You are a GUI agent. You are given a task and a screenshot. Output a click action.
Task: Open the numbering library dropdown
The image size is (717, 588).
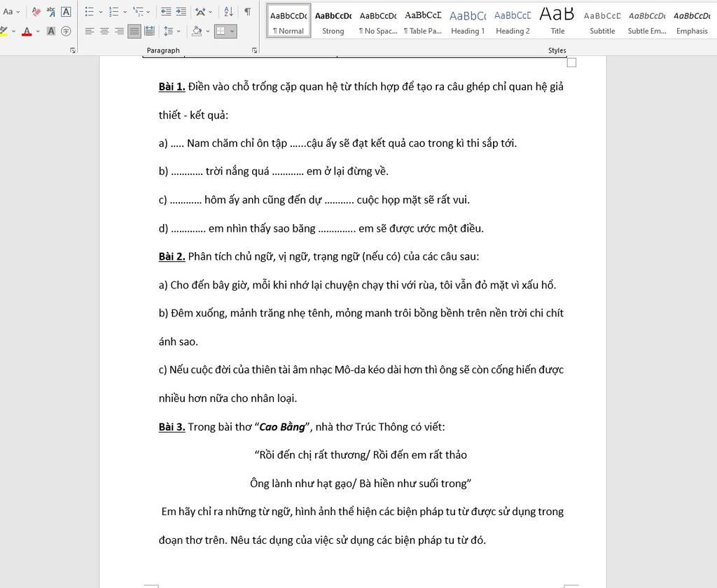(x=125, y=13)
